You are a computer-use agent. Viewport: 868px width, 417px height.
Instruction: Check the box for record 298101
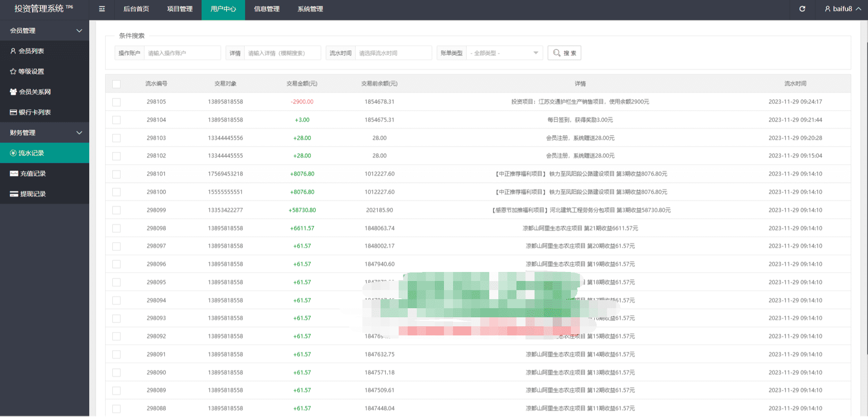click(x=116, y=174)
